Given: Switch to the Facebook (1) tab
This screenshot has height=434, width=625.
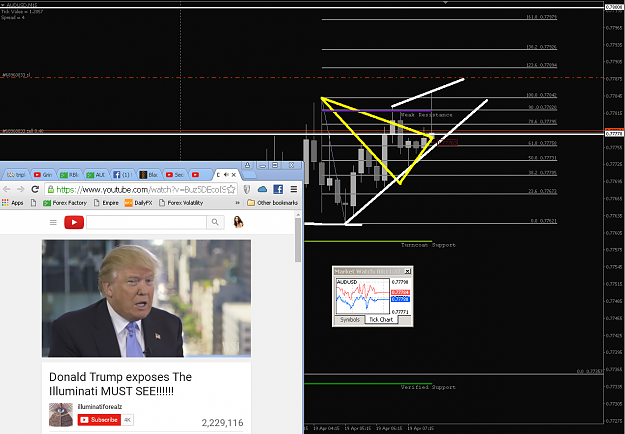Looking at the screenshot, I should coord(122,175).
